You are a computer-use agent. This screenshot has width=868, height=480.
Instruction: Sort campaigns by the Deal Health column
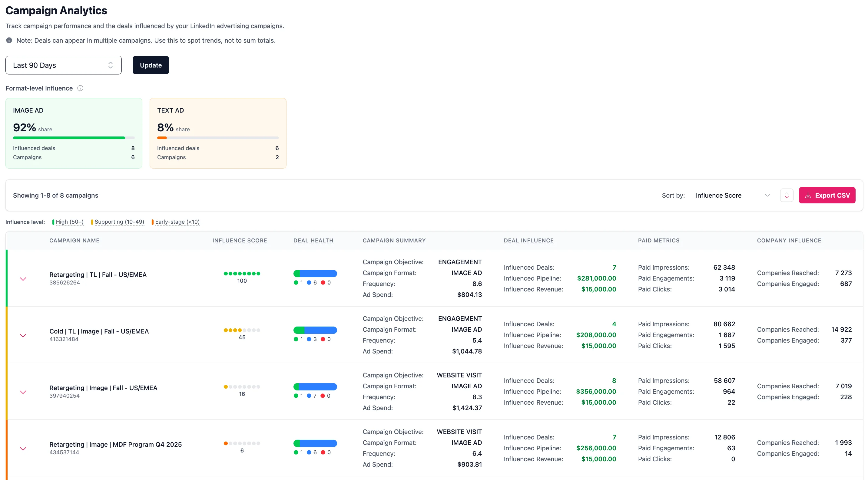(x=313, y=240)
